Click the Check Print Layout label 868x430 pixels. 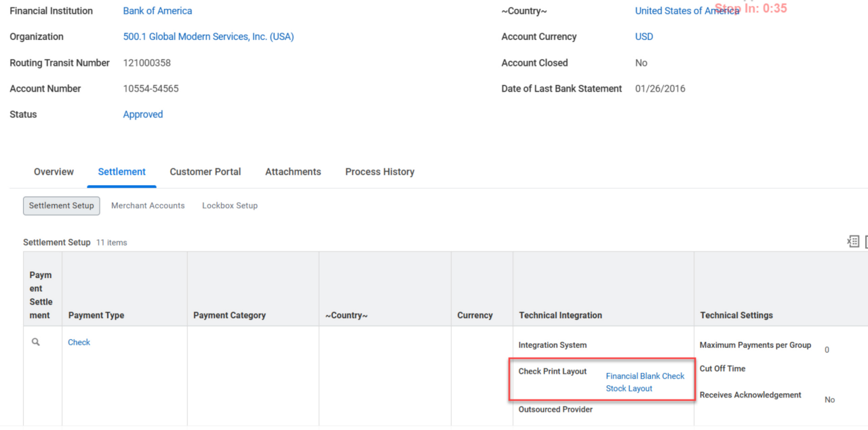pos(553,372)
